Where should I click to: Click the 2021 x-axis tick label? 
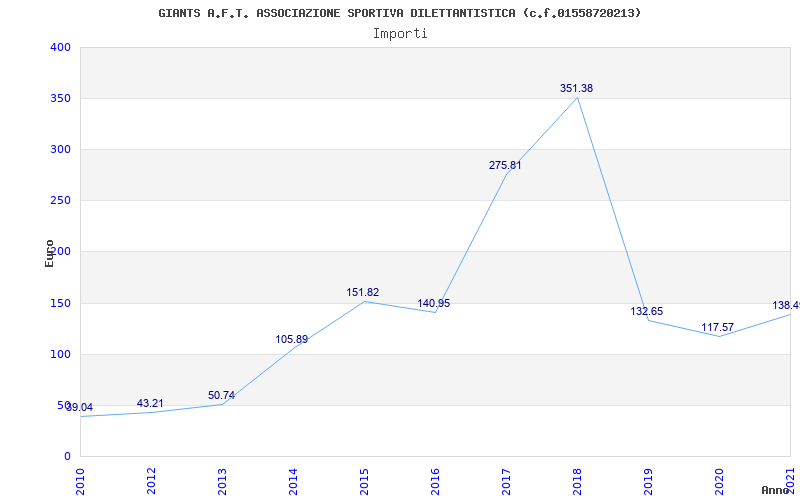(x=790, y=480)
